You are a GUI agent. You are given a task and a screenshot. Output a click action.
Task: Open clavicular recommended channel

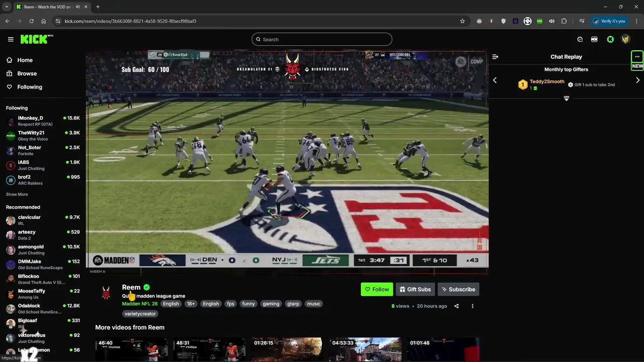[43, 220]
